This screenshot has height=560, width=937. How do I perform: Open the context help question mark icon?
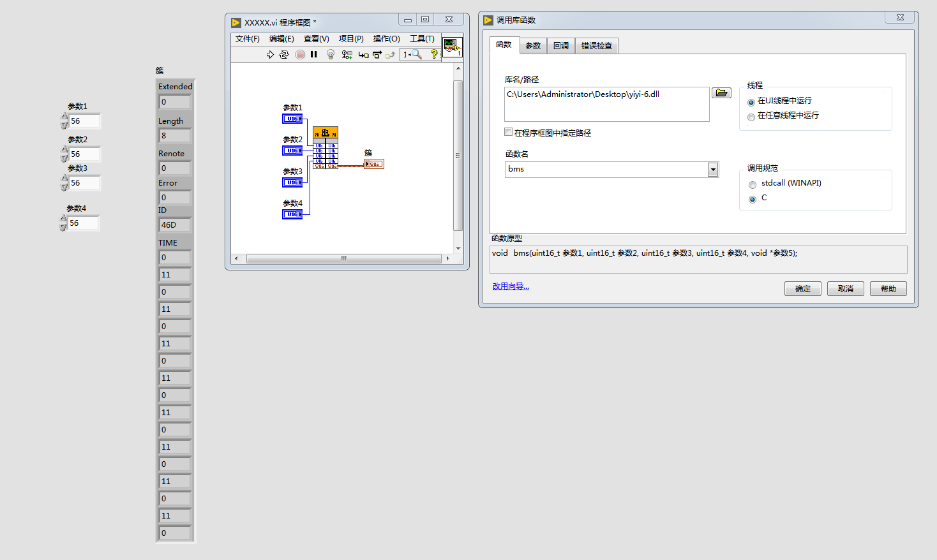pos(434,54)
